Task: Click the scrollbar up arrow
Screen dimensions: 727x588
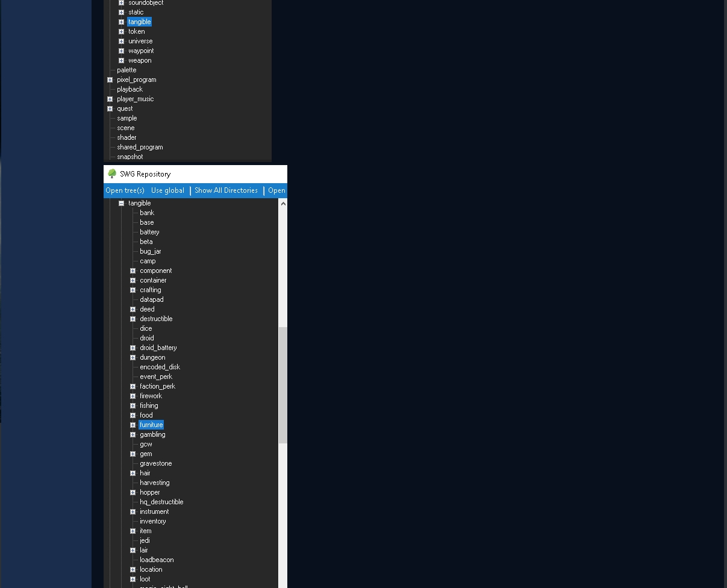Action: click(283, 204)
